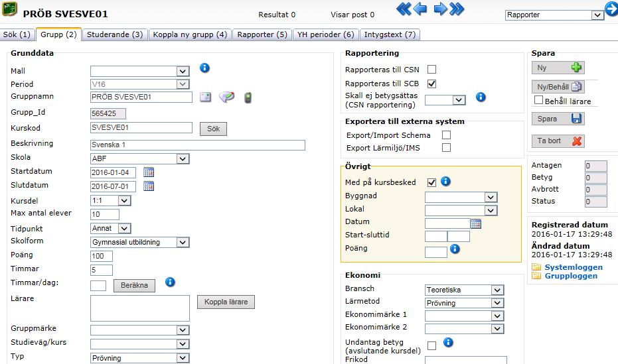Image resolution: width=618 pixels, height=364 pixels.
Task: Click the Beskrivning field with Svenska 1
Action: [x=197, y=145]
